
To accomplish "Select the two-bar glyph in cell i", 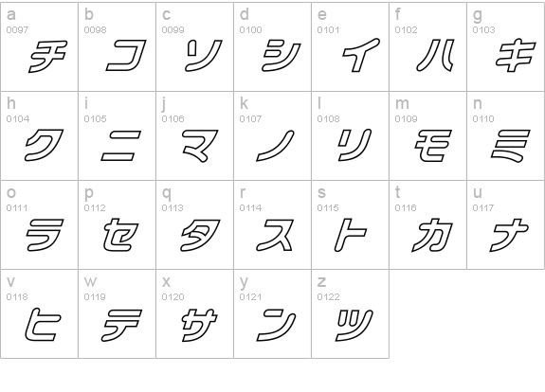I will [x=121, y=146].
